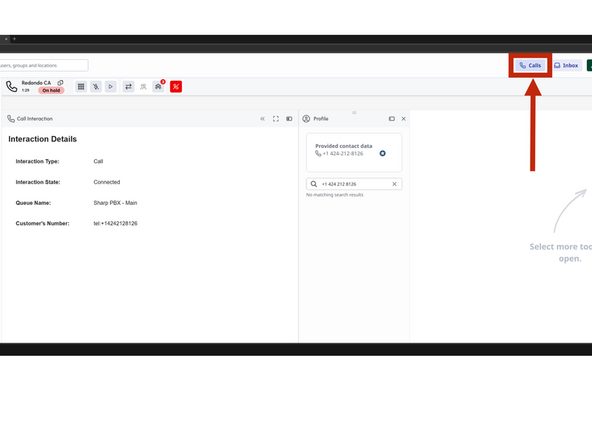Collapse the Call Interaction panel
The height and width of the screenshot is (444, 592).
click(262, 119)
